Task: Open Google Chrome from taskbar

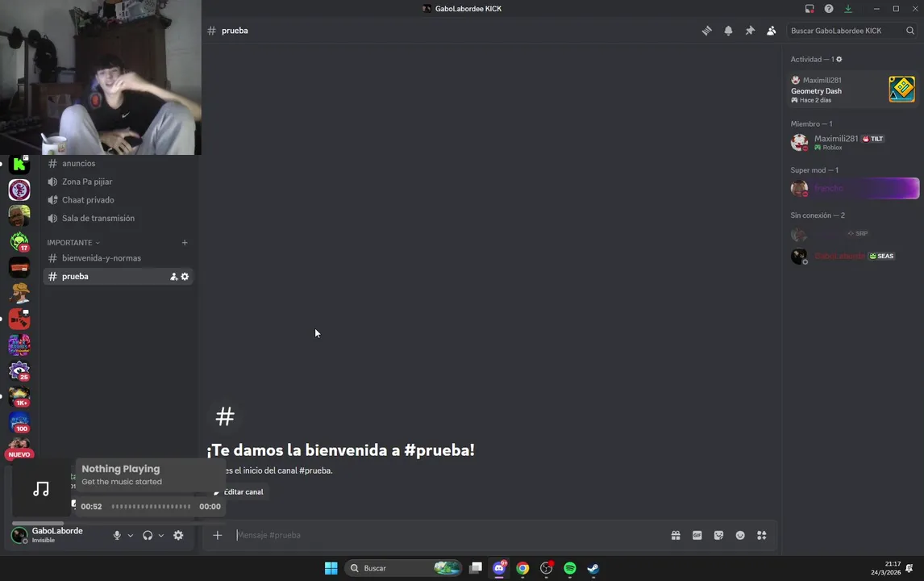Action: 522,568
